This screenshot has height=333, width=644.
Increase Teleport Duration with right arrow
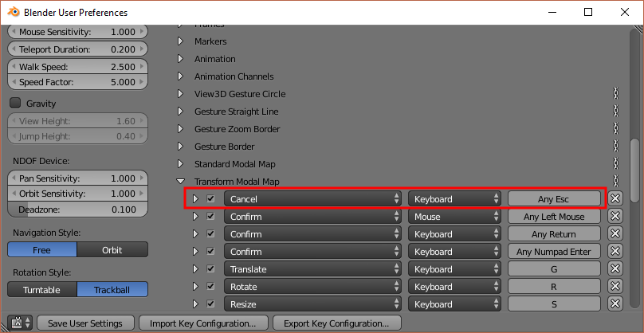[x=142, y=49]
